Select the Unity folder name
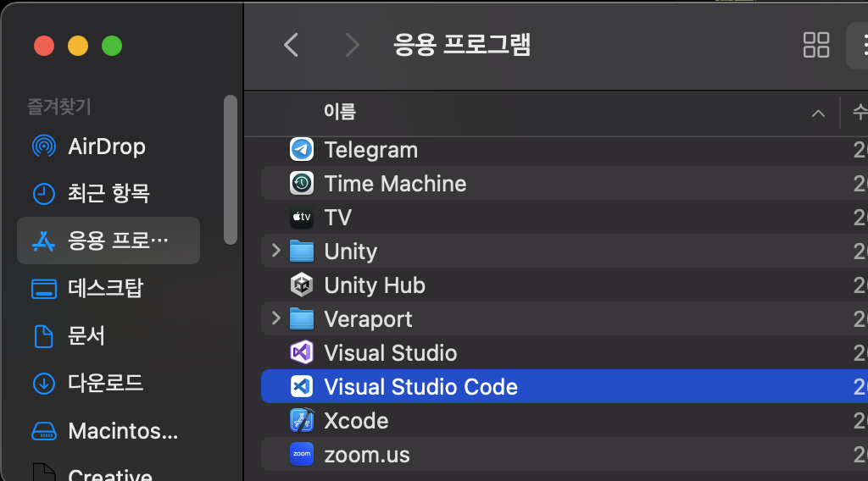This screenshot has height=481, width=868. point(350,252)
